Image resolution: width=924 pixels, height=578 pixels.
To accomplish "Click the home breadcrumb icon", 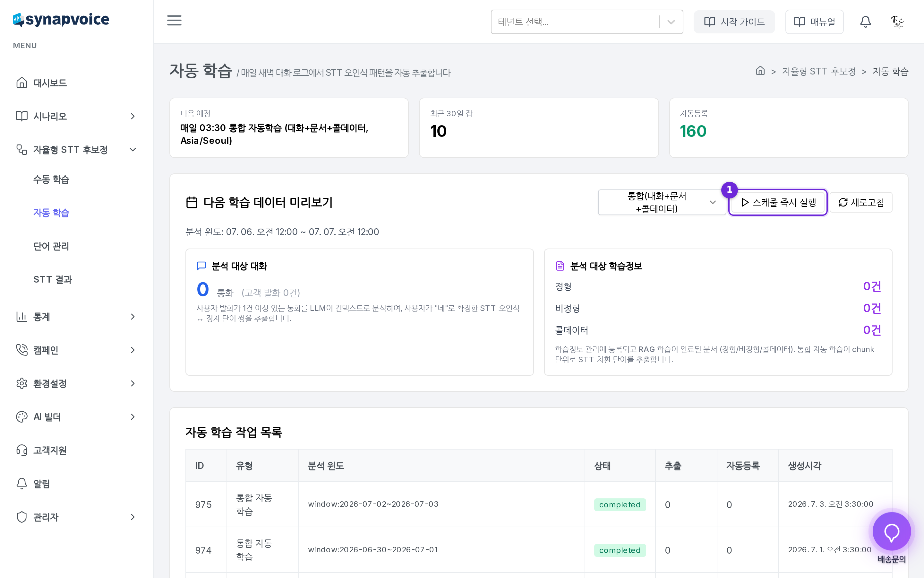I will 760,71.
